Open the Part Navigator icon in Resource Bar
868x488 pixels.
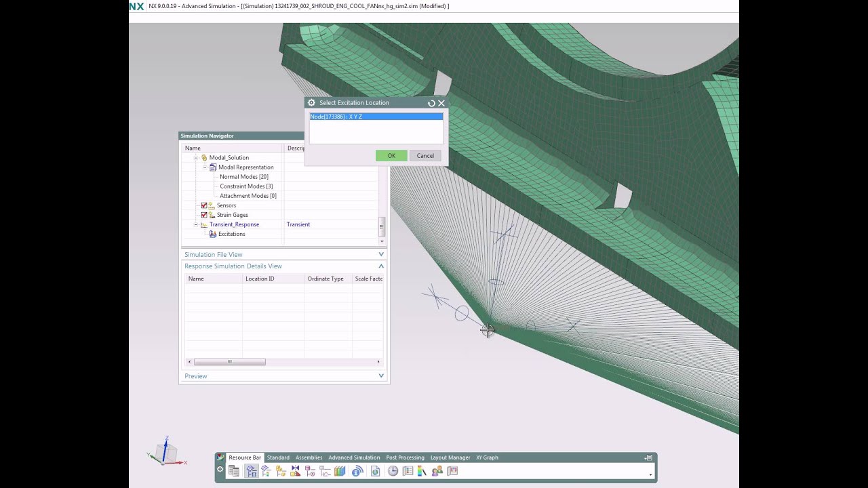[234, 471]
